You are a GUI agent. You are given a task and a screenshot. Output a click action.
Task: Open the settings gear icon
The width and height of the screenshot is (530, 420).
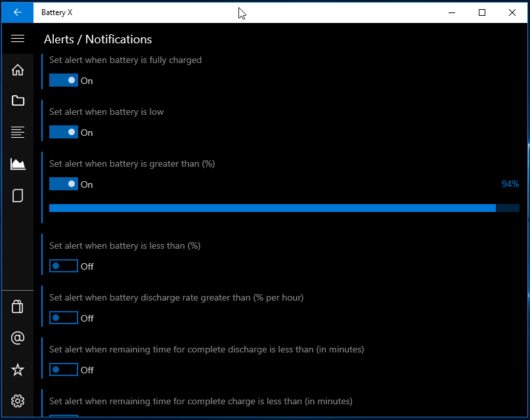[x=18, y=401]
